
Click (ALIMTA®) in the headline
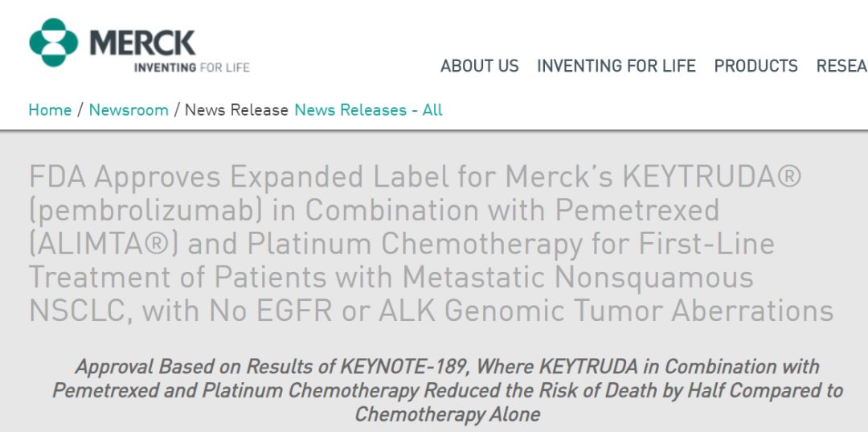pos(102,244)
